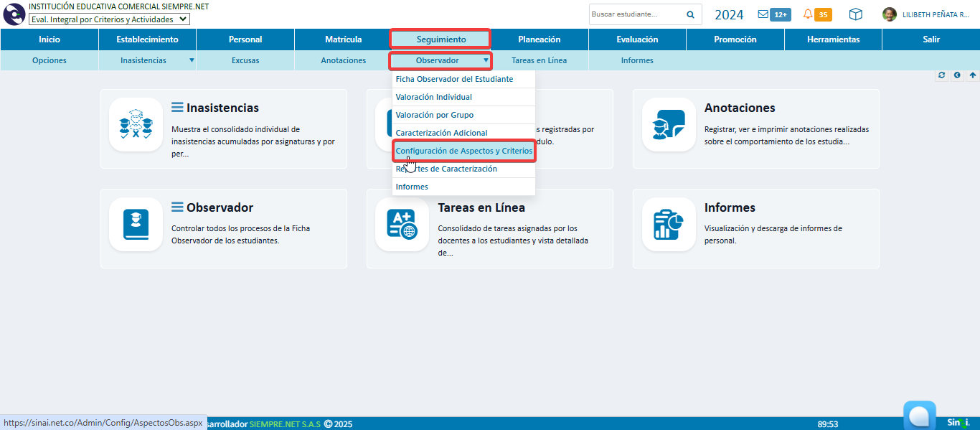Select Configuración de Aspectos y Criterios
Image resolution: width=980 pixels, height=430 pixels.
(x=464, y=151)
